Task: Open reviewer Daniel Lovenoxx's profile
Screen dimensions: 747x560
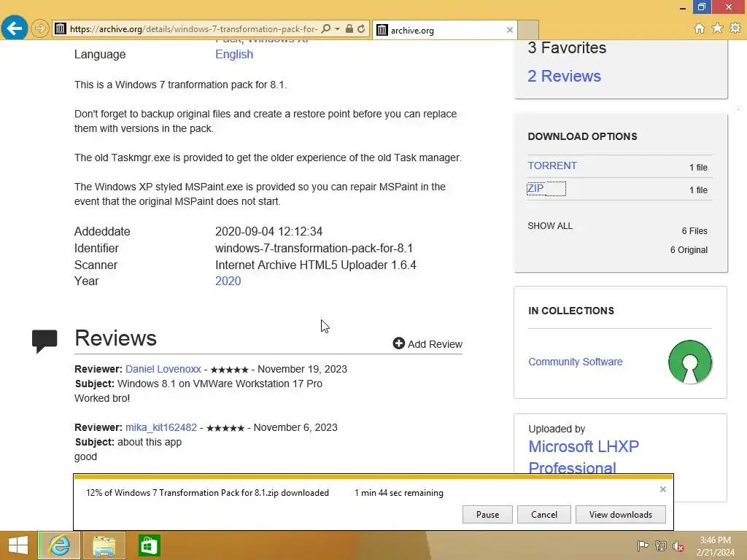Action: (x=163, y=369)
